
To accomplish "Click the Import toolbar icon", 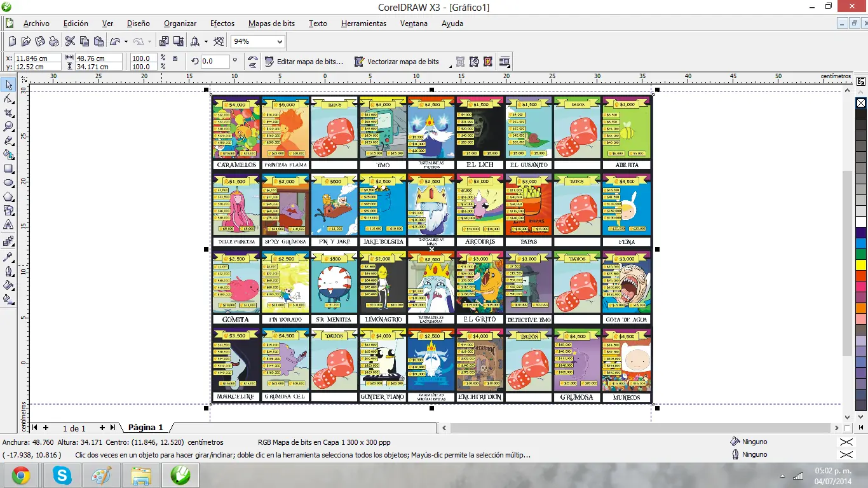I will point(164,41).
